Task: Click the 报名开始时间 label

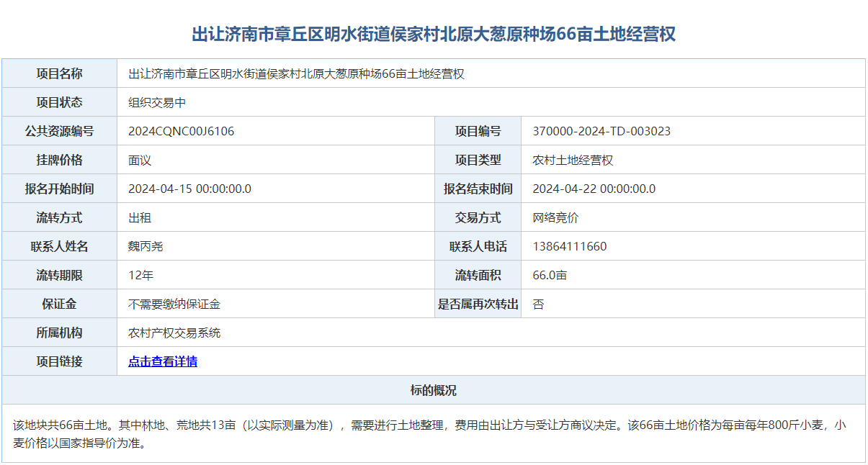Action: (x=60, y=189)
